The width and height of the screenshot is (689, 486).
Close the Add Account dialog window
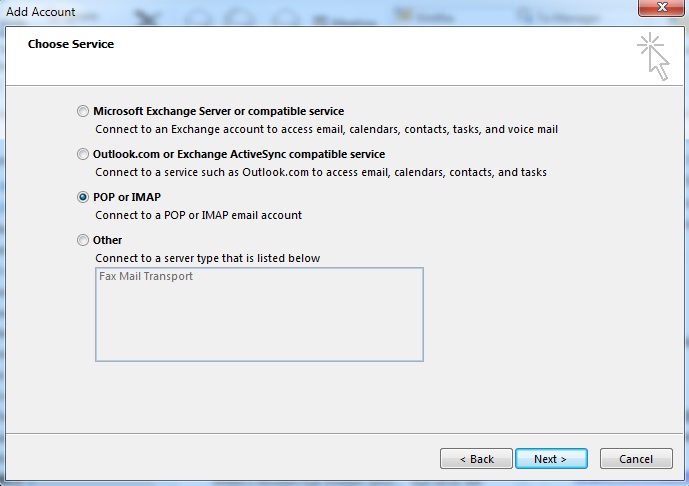tap(661, 7)
